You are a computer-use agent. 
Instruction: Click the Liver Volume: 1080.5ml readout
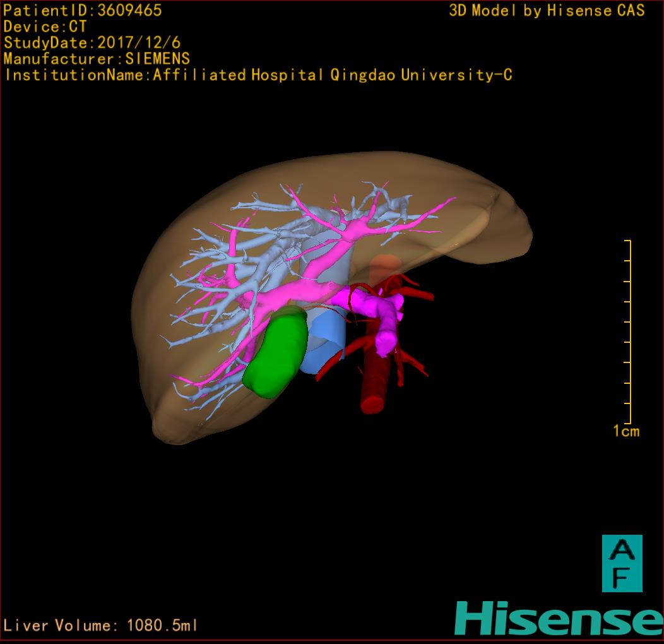tap(101, 626)
